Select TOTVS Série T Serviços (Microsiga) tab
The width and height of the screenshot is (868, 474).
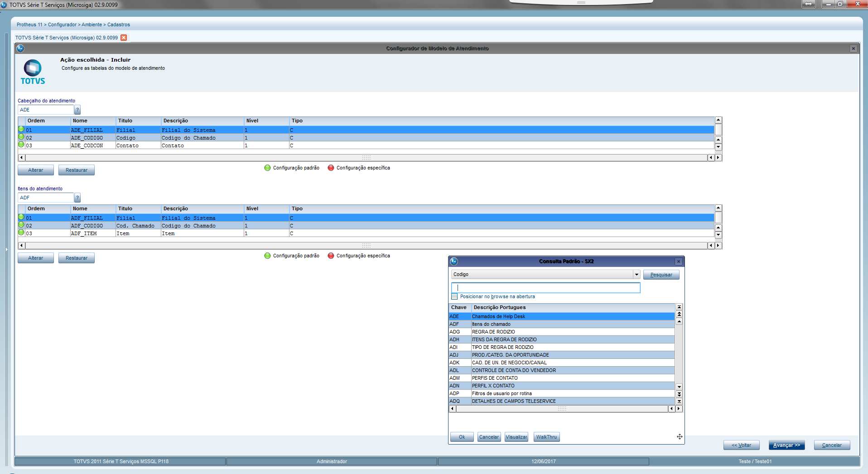pos(67,38)
